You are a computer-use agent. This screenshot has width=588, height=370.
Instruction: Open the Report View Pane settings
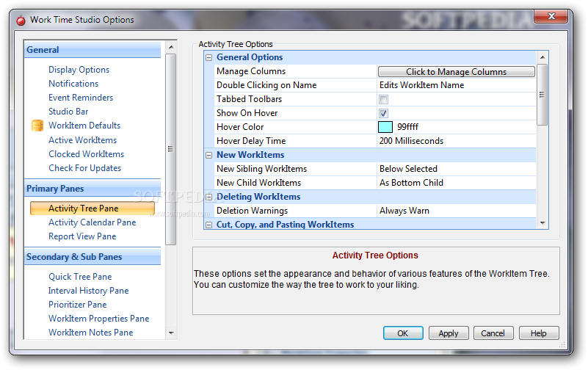pyautogui.click(x=82, y=236)
